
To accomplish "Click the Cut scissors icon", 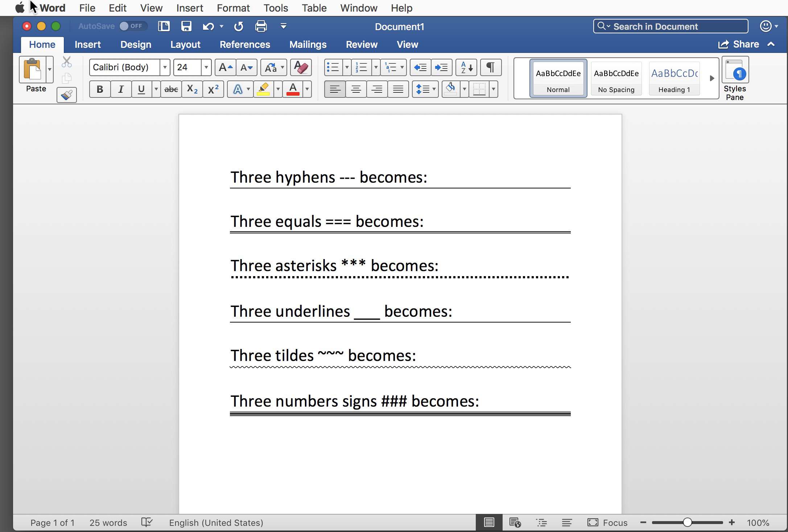I will [x=67, y=62].
